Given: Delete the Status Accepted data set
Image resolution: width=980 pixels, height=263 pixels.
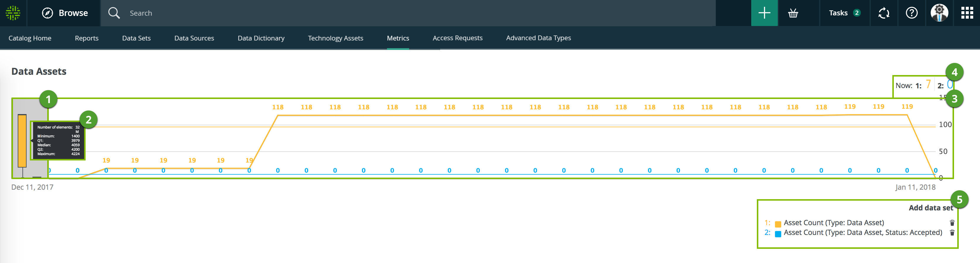Looking at the screenshot, I should (x=952, y=233).
